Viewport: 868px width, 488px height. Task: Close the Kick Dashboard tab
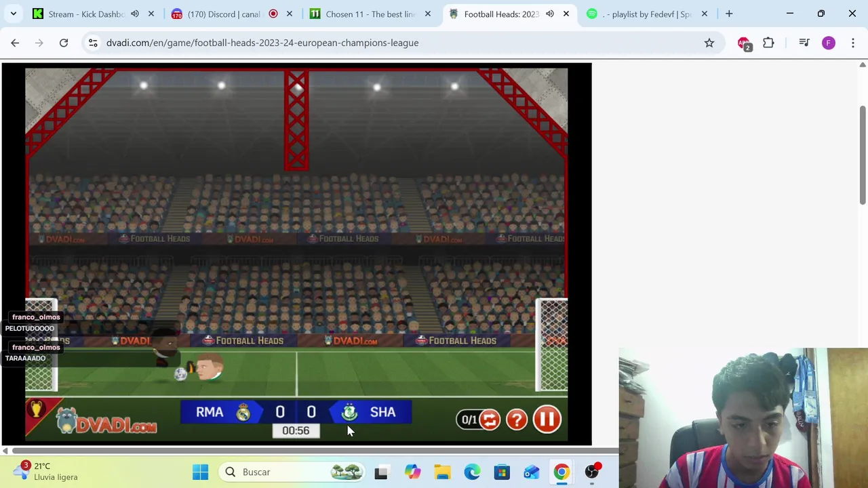(151, 14)
